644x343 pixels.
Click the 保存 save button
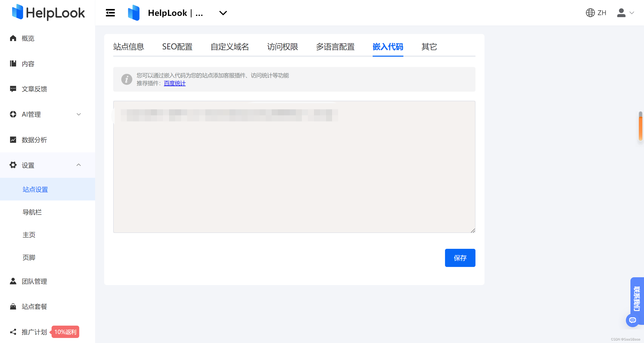[460, 258]
